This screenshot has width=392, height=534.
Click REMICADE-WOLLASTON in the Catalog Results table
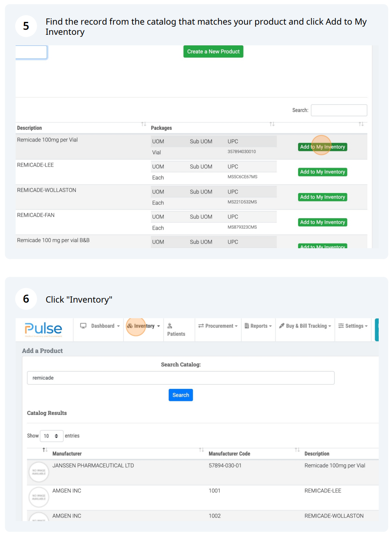tap(334, 516)
